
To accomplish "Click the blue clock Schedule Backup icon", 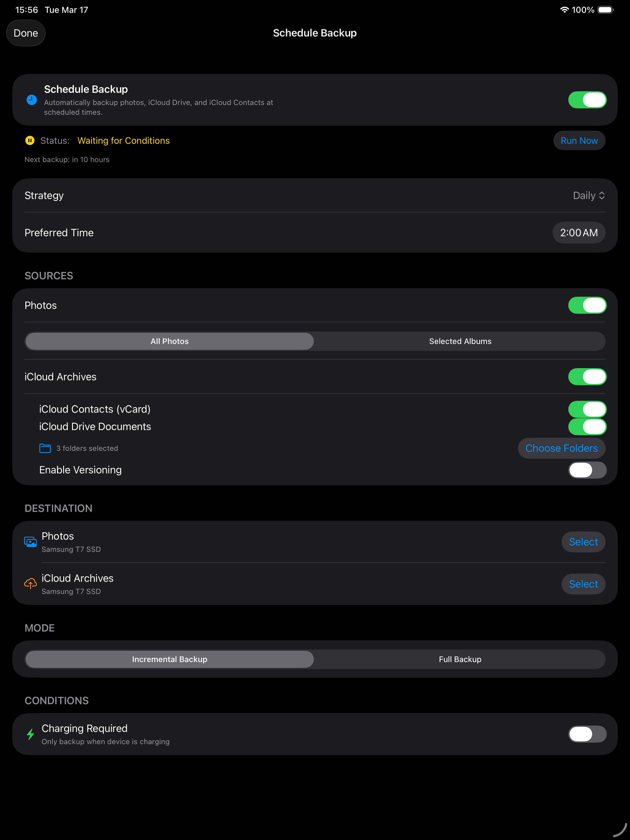I will pos(31,100).
